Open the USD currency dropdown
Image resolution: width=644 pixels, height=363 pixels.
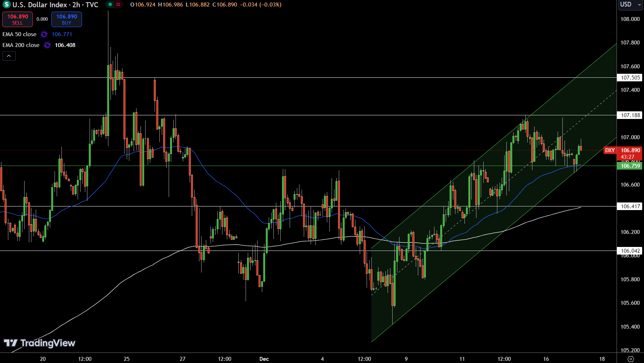[x=630, y=5]
